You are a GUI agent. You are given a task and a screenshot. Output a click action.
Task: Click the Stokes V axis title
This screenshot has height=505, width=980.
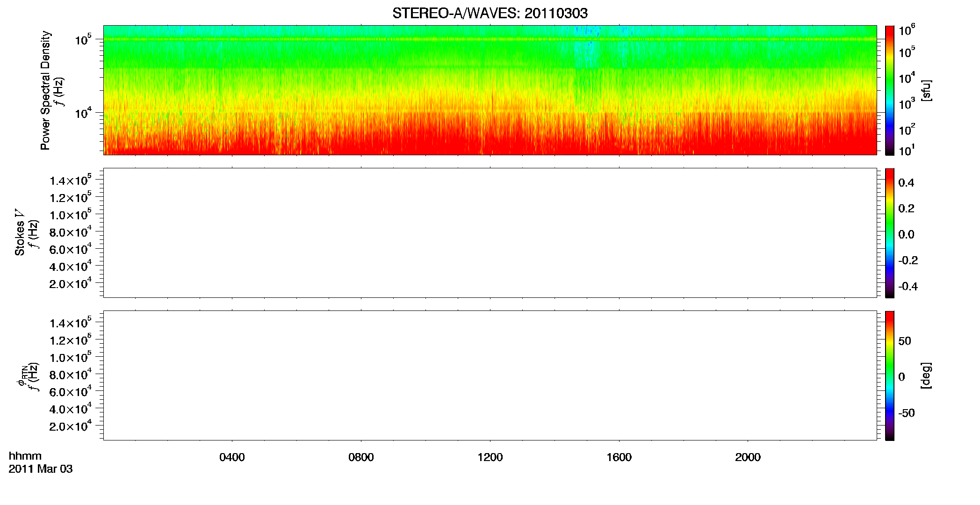(20, 233)
